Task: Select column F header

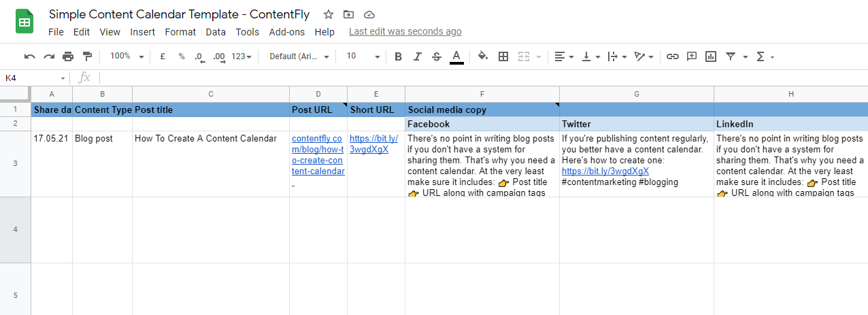Action: (482, 94)
